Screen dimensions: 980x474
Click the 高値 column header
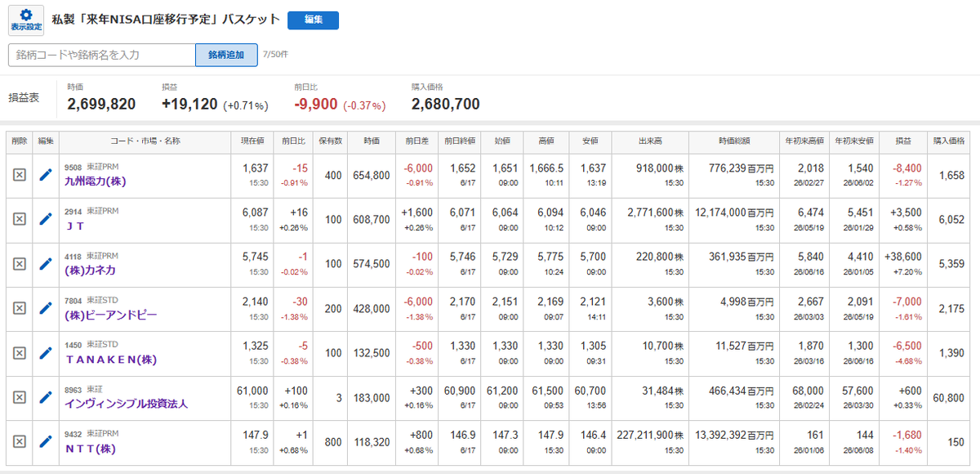pyautogui.click(x=546, y=141)
